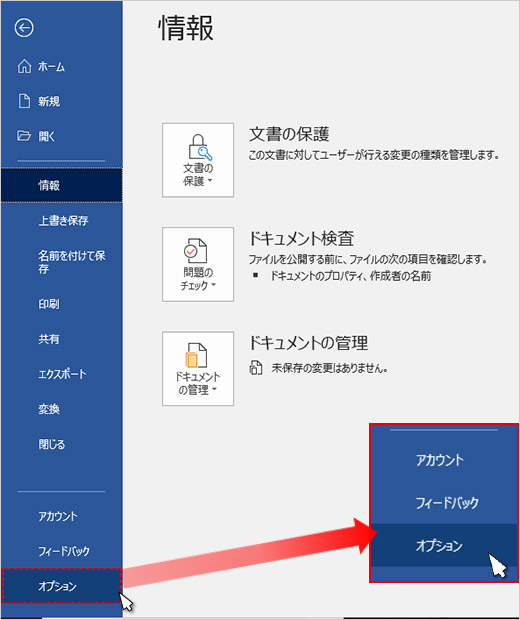Click the Open folder icon

click(24, 136)
